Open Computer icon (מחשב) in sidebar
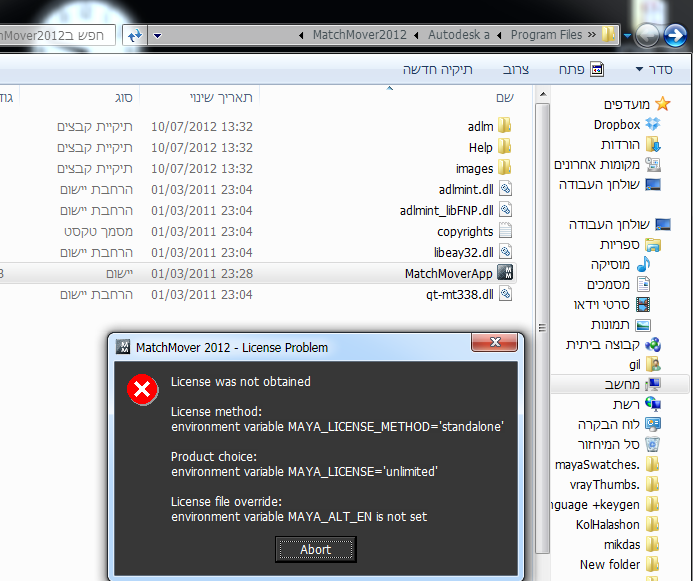Image resolution: width=693 pixels, height=581 pixels. (x=653, y=384)
